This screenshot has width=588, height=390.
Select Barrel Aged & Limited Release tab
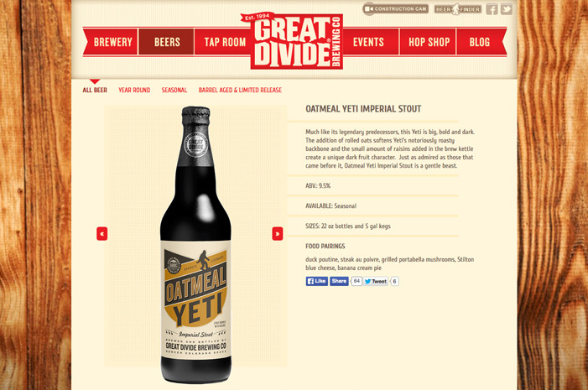pos(240,90)
